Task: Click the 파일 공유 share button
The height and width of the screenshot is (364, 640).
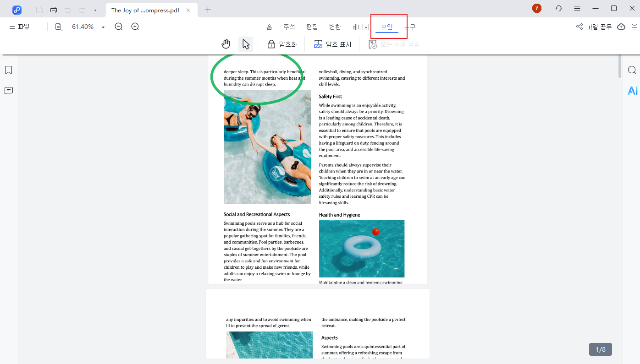Action: (x=594, y=27)
